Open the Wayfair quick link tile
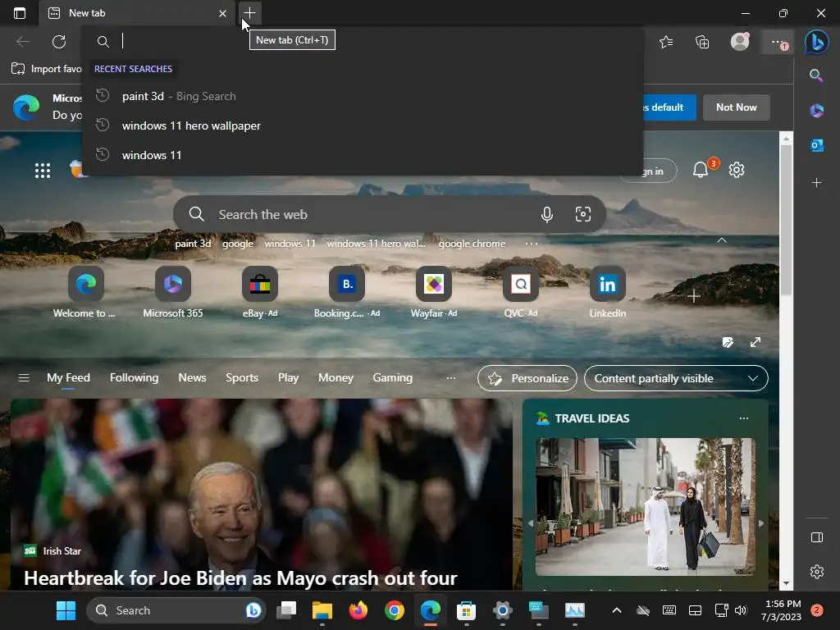 coord(433,292)
